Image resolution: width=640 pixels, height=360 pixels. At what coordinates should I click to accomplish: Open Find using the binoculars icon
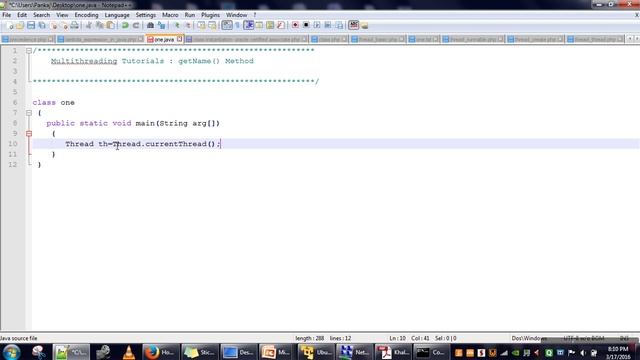pos(150,25)
